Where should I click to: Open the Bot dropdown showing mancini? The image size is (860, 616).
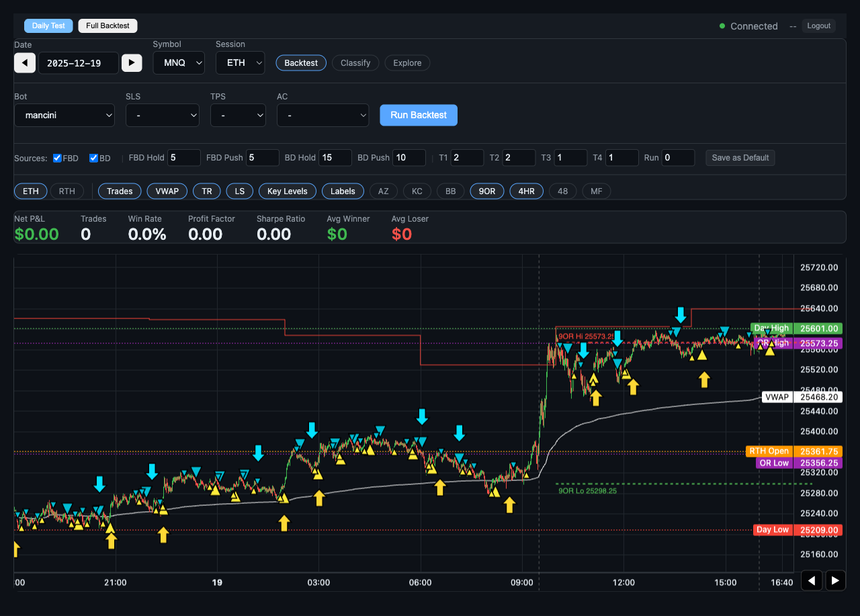(64, 115)
